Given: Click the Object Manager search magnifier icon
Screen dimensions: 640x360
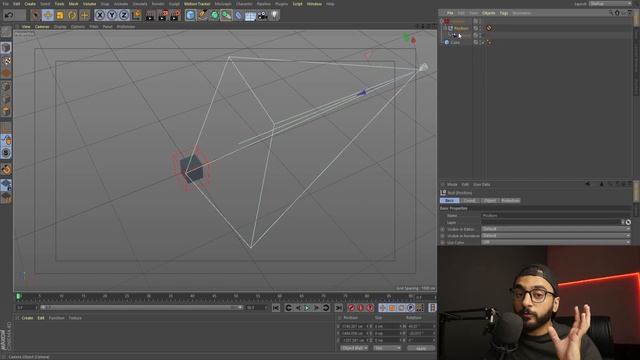Looking at the screenshot, I should click(611, 13).
